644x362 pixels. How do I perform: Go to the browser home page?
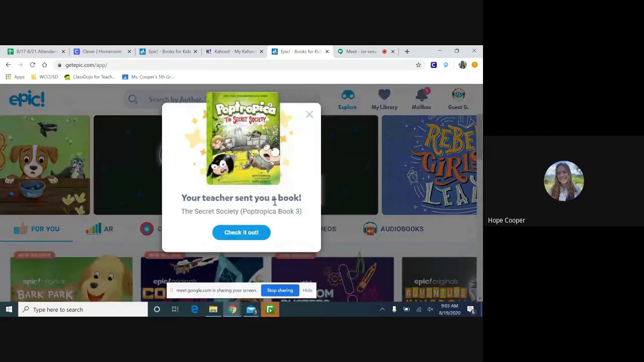44,65
